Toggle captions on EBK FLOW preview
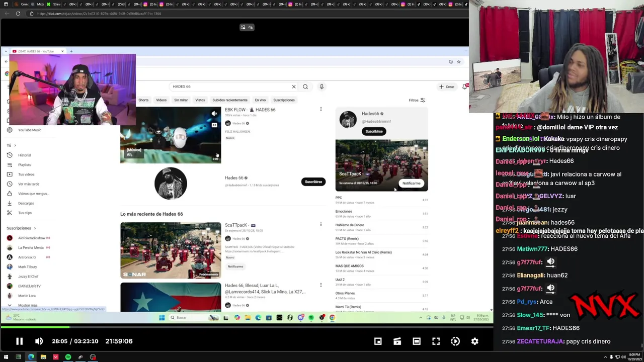Image resolution: width=644 pixels, height=362 pixels. (214, 125)
